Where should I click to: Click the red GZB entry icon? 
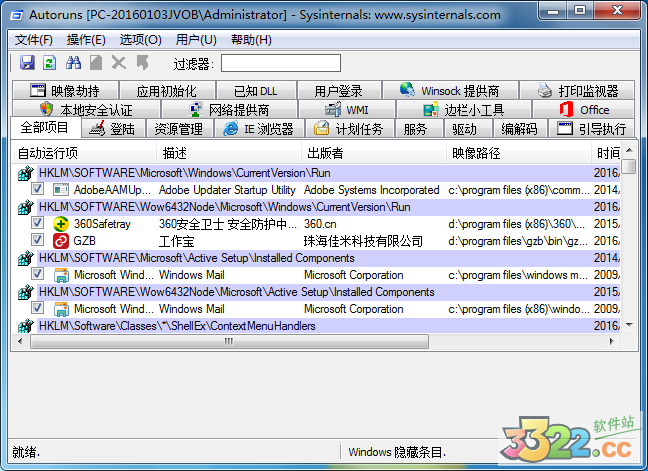point(61,241)
